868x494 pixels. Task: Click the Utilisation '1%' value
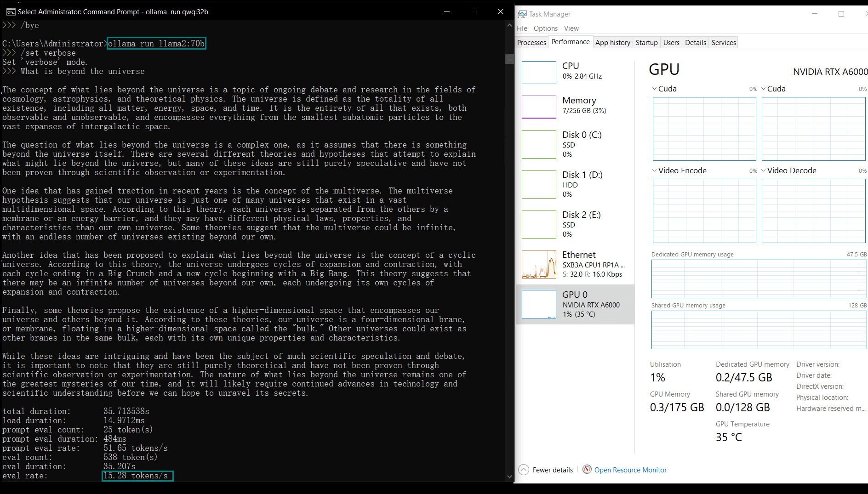tap(657, 377)
